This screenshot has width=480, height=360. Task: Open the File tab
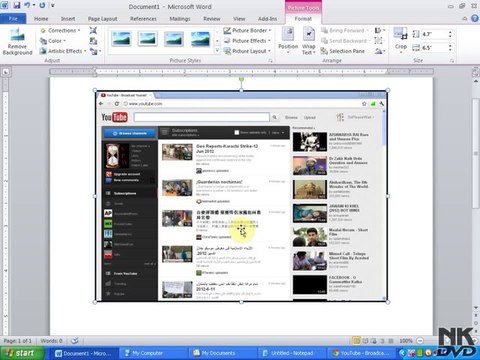(x=13, y=19)
